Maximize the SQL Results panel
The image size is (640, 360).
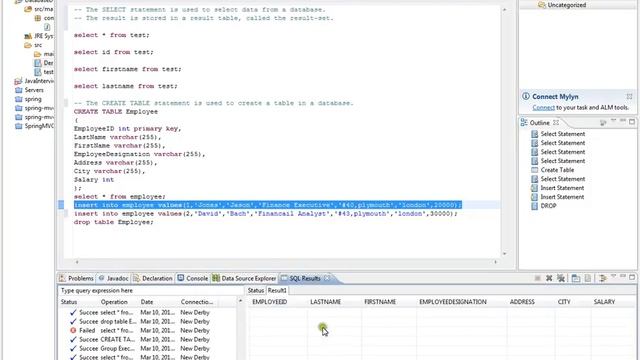click(x=632, y=277)
